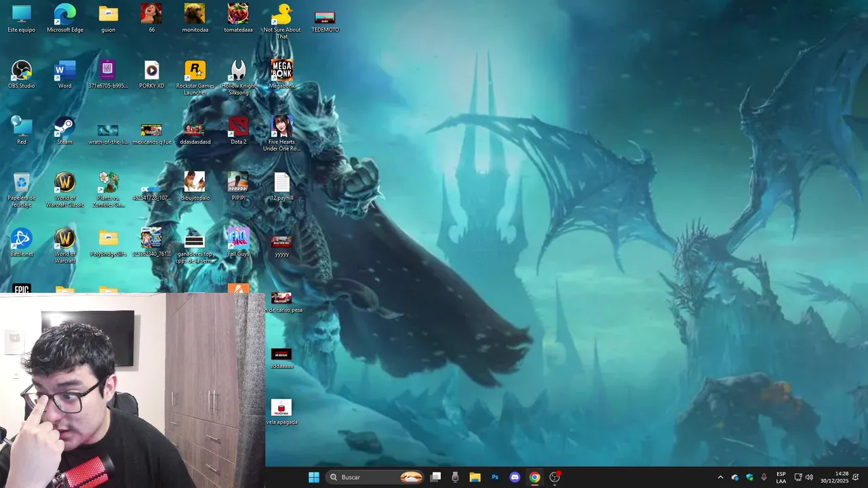
Task: Open Este equipo desktop icon
Action: coord(22,18)
